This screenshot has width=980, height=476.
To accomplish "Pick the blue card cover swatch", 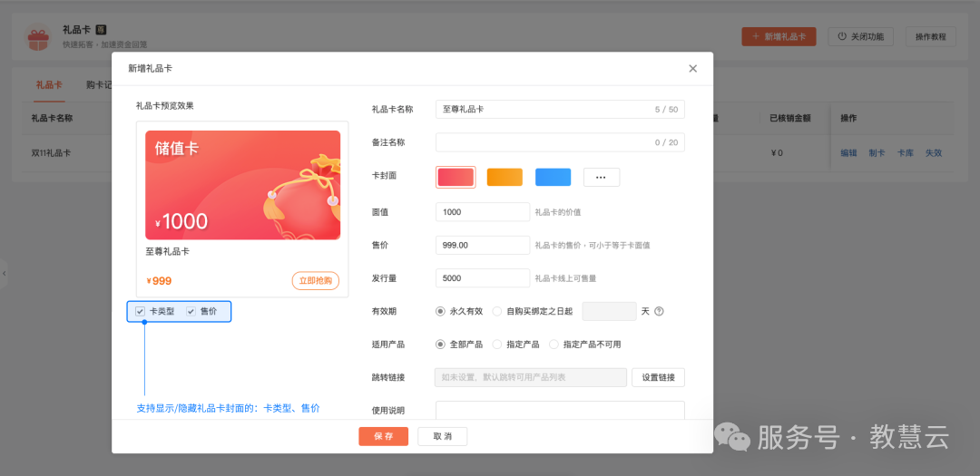I will [x=553, y=177].
